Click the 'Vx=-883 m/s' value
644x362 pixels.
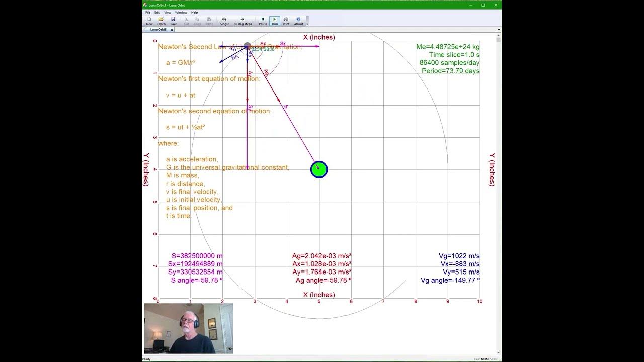click(x=460, y=264)
